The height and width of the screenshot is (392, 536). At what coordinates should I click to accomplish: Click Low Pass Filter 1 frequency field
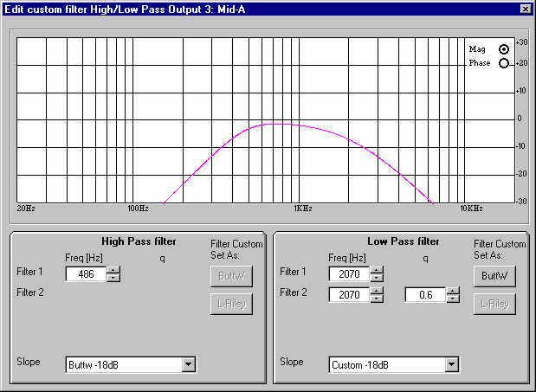click(x=349, y=274)
